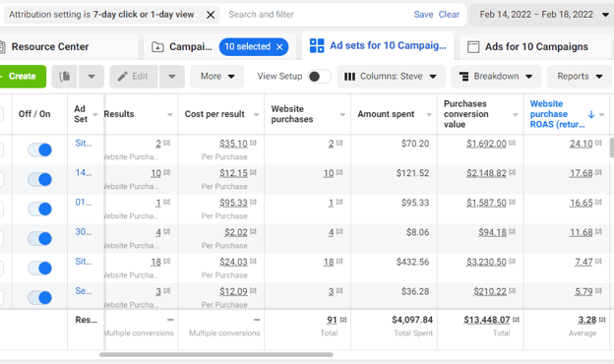This screenshot has width=614, height=364.
Task: Click the Ads for 10 Campaigns window icon
Action: point(473,47)
